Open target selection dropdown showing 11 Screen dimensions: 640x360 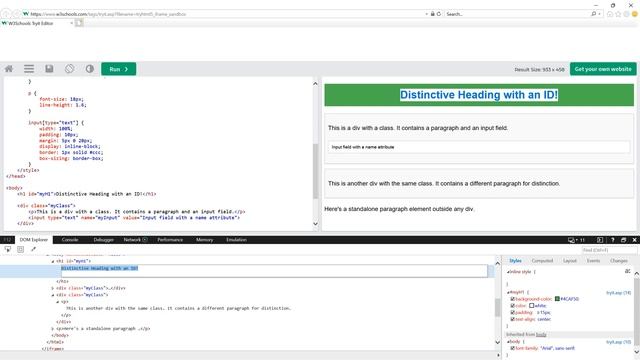(x=576, y=240)
